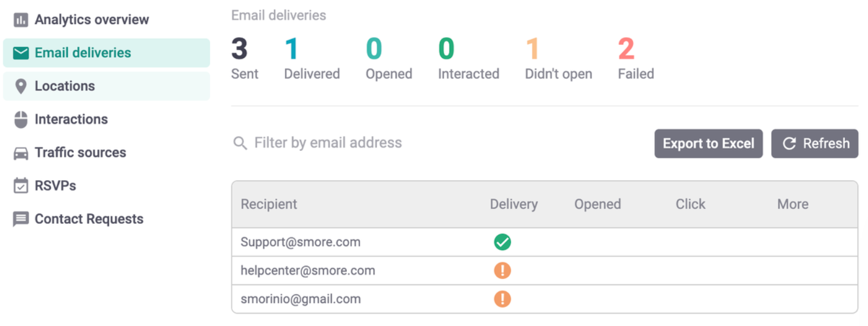This screenshot has width=868, height=326.
Task: Focus the Filter by email address field
Action: pos(328,143)
